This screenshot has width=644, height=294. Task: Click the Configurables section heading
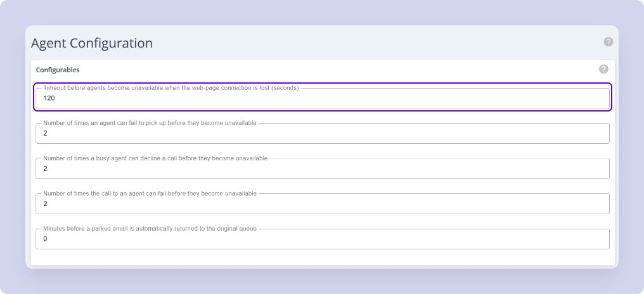click(x=58, y=70)
